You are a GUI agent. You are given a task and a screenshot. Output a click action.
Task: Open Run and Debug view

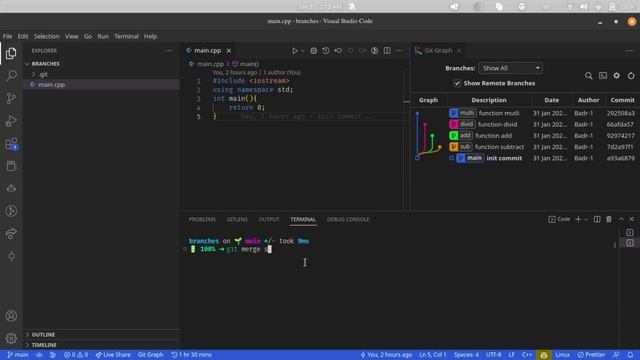pos(11,121)
